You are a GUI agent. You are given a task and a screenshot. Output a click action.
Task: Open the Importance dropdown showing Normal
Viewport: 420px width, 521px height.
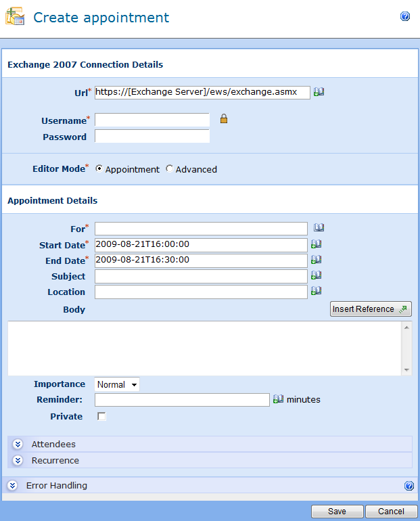[117, 384]
